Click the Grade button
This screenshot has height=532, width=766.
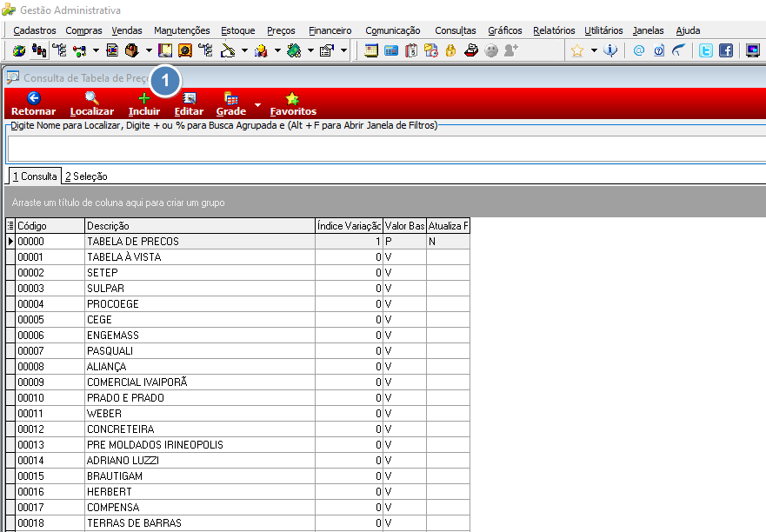coord(231,104)
